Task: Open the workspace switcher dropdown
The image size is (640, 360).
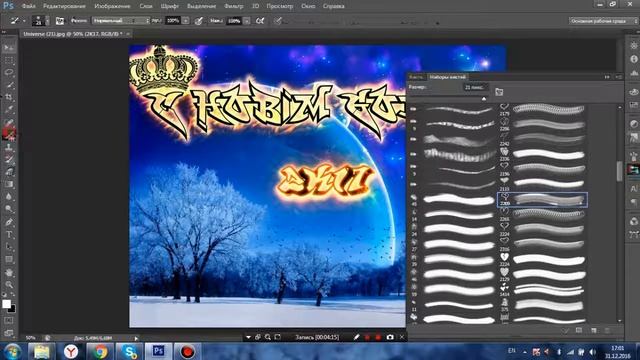Action: [603, 20]
